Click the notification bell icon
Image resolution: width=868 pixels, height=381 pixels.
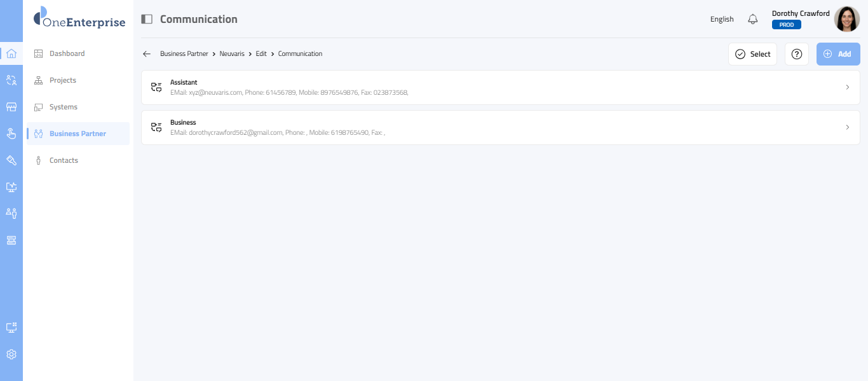pos(753,19)
